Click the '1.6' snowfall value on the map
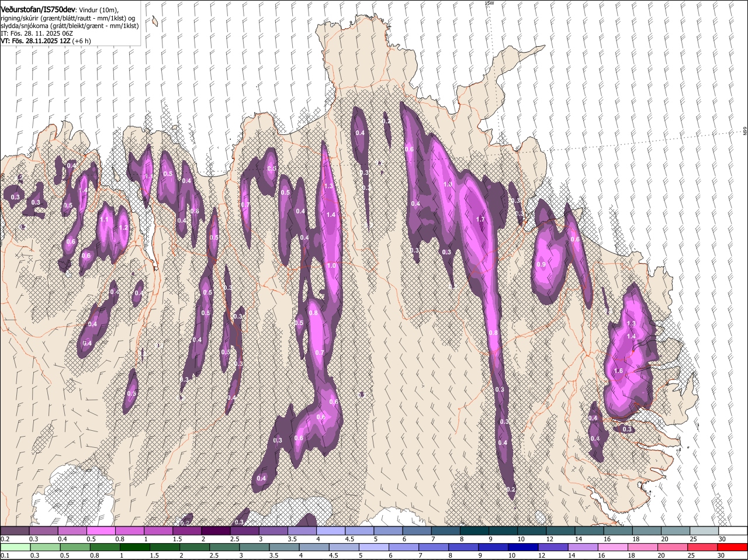This screenshot has width=748, height=560. coord(618,371)
